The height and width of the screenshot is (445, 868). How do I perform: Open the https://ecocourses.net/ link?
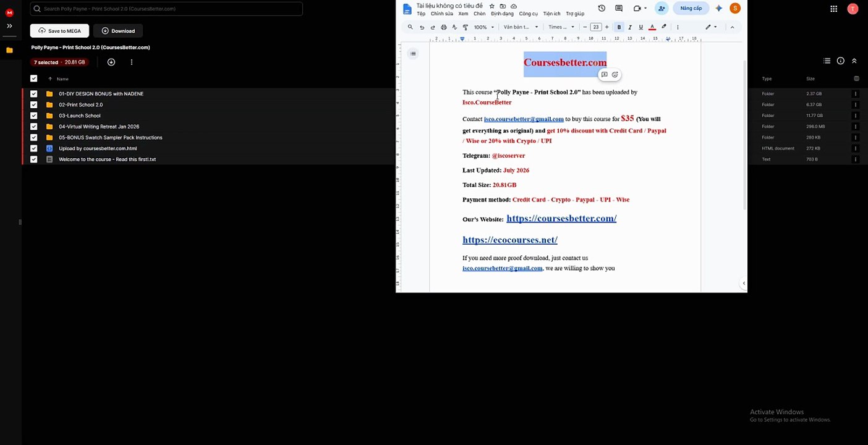coord(510,240)
